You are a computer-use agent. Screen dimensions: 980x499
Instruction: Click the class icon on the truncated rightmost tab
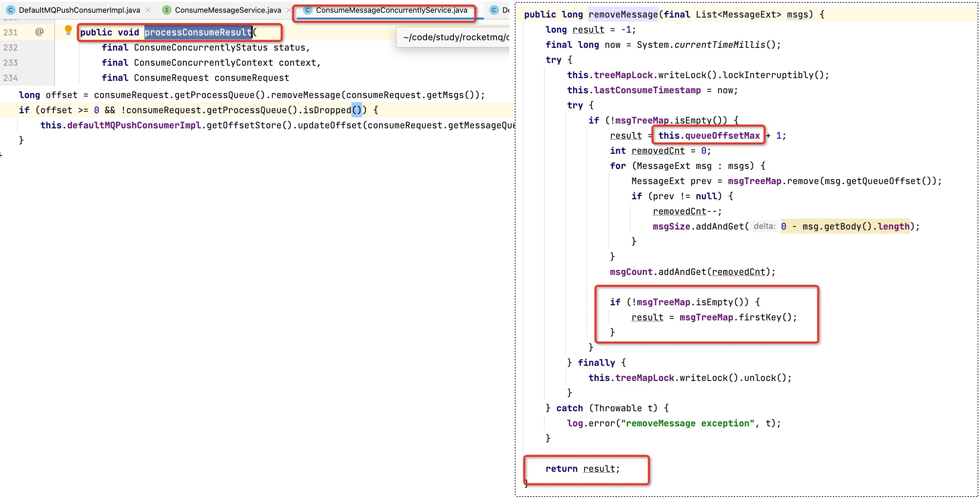point(494,10)
